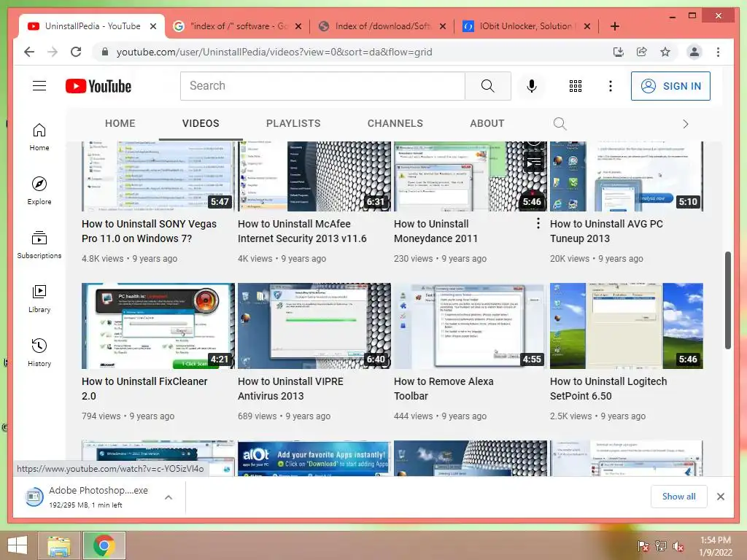Open the ABOUT tab
The height and width of the screenshot is (560, 747).
pos(487,123)
